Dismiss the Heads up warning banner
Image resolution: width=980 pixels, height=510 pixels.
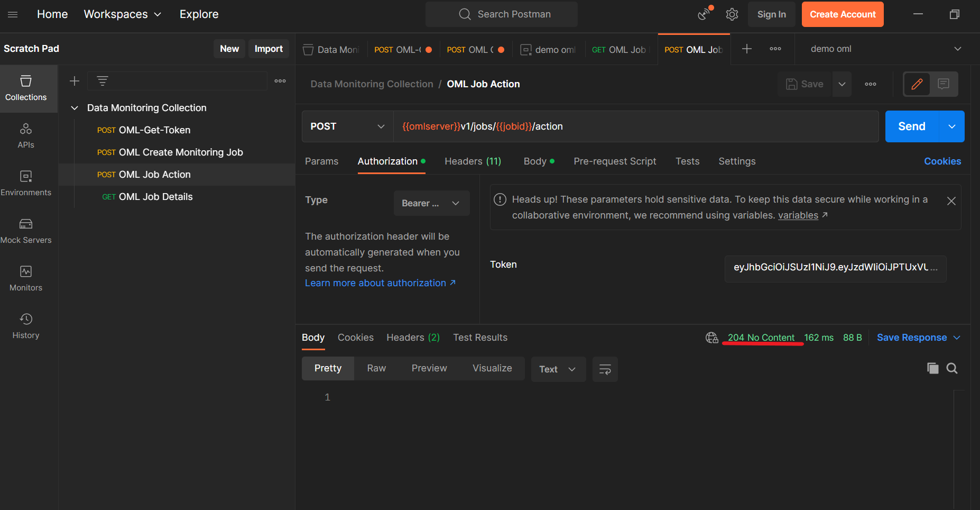point(951,201)
